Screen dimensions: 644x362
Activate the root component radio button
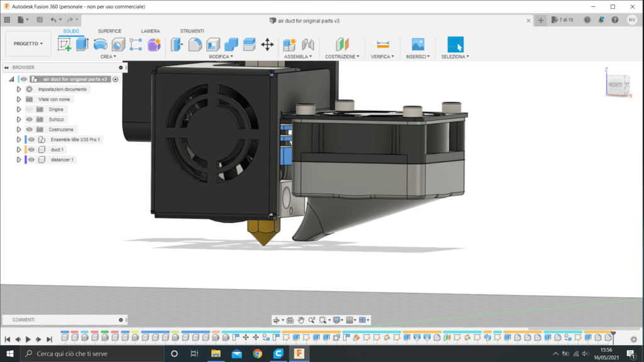pyautogui.click(x=116, y=79)
